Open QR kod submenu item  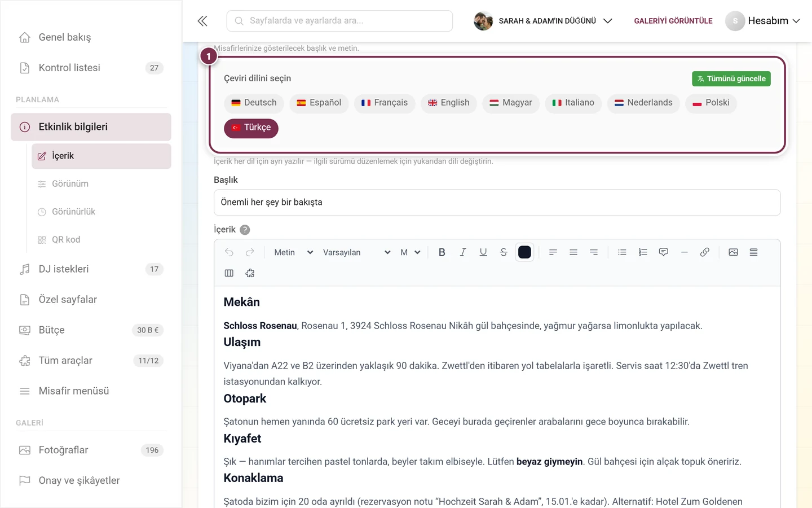pyautogui.click(x=101, y=240)
